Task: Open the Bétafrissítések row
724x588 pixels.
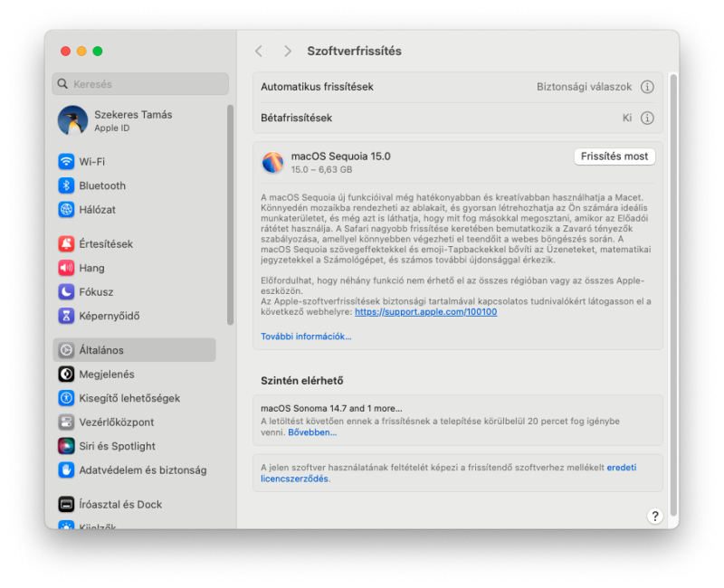Action: pyautogui.click(x=458, y=119)
